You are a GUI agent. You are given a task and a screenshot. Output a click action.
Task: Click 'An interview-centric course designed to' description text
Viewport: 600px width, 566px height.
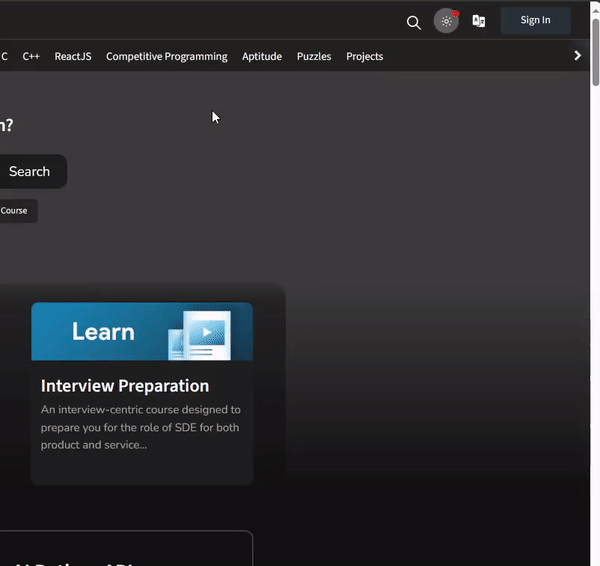pos(141,409)
